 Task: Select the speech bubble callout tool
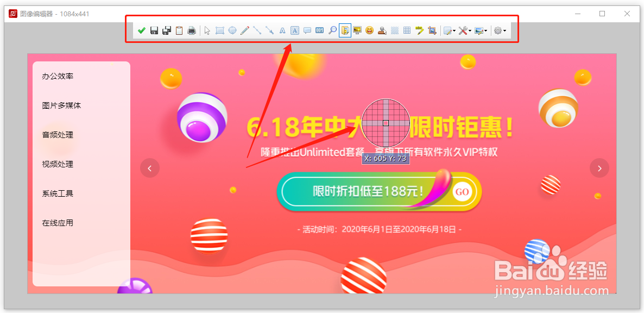tap(307, 30)
